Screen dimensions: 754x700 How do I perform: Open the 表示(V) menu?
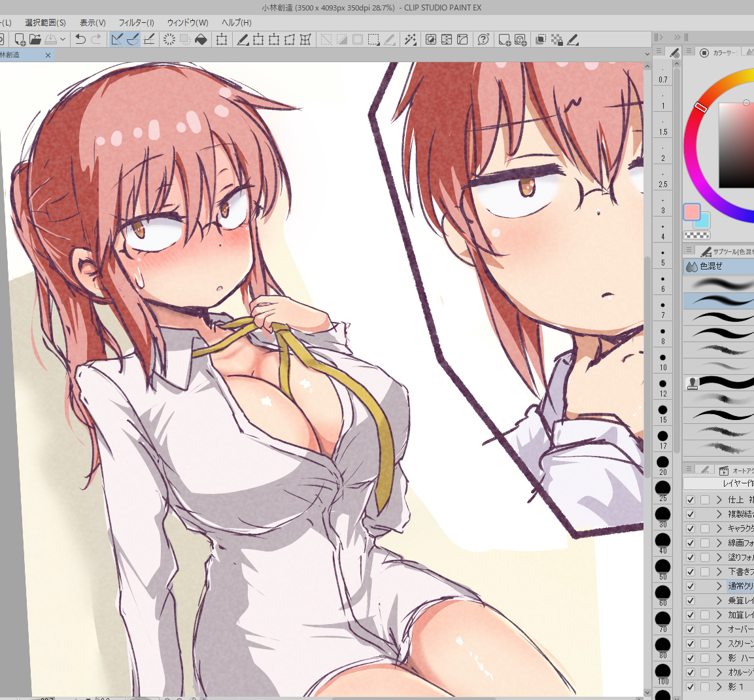coord(92,23)
